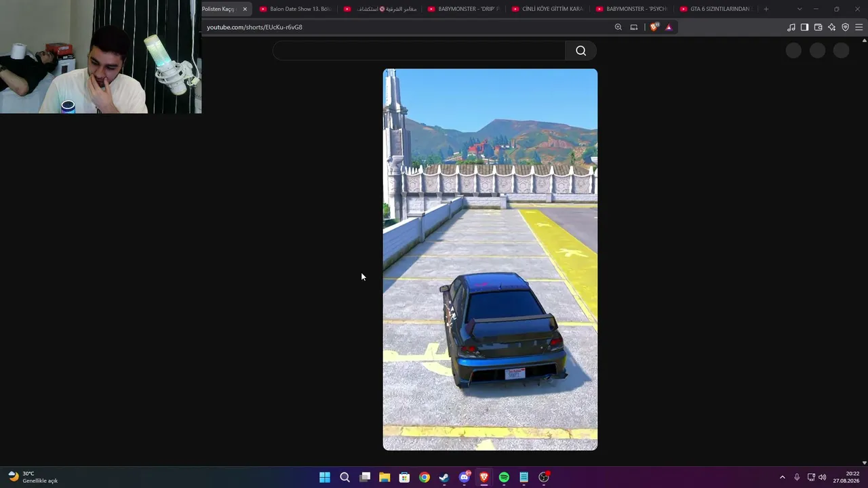Viewport: 868px width, 488px height.
Task: Click the Brave Shields lion icon
Action: [654, 27]
